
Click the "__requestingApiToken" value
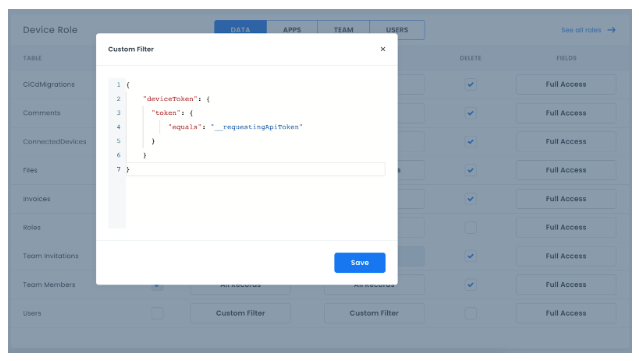pyautogui.click(x=257, y=127)
